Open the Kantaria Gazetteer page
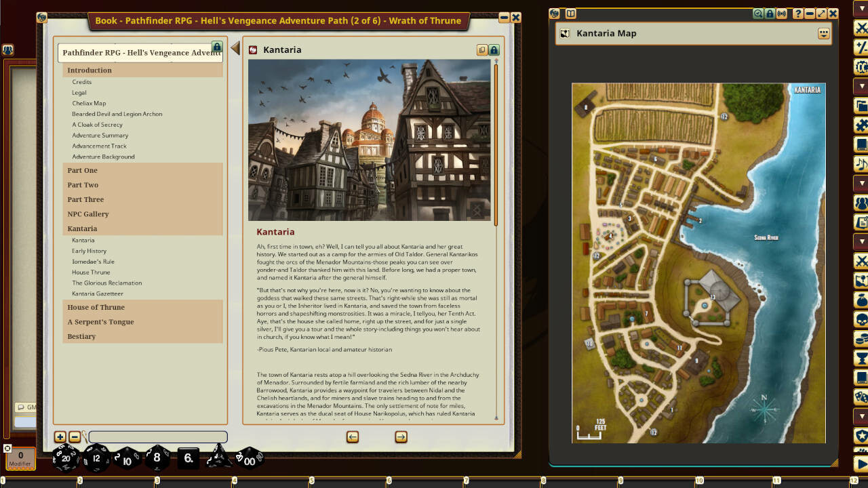Screen dimensions: 868x488 98,293
